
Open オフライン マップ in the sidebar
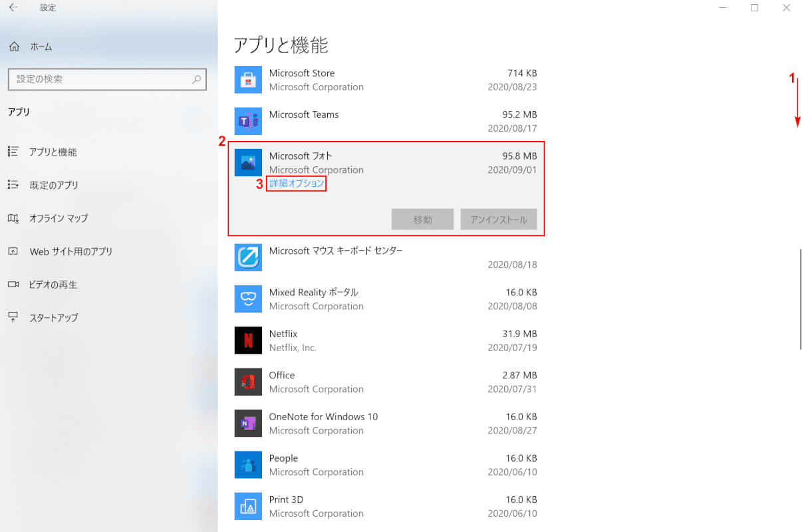(59, 218)
